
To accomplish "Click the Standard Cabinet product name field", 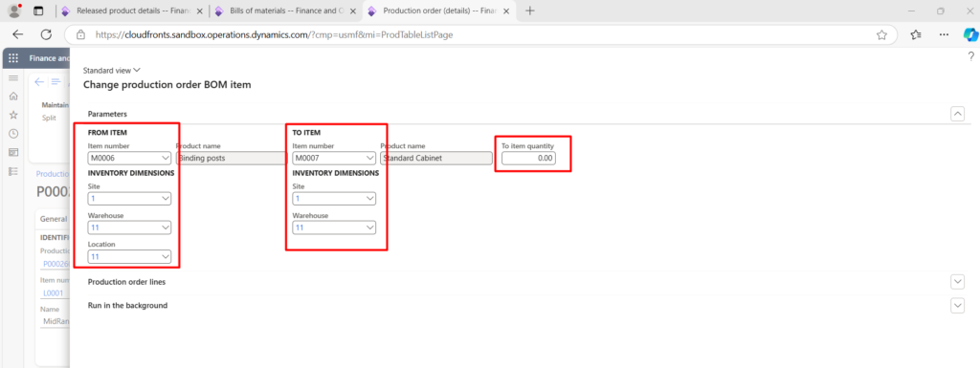I will tap(436, 158).
